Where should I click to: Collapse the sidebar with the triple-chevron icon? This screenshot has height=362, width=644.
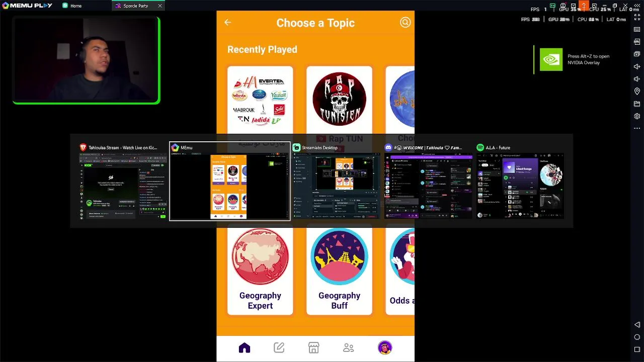click(x=636, y=6)
